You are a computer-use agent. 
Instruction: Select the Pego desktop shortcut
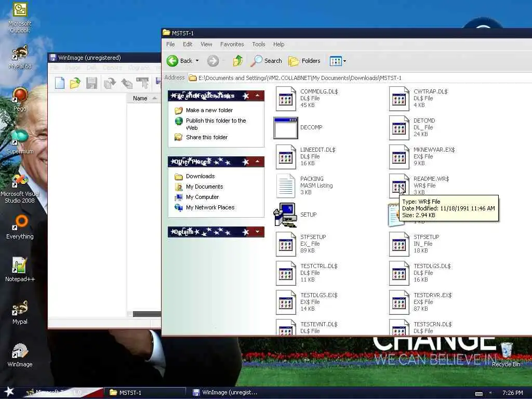20,99
